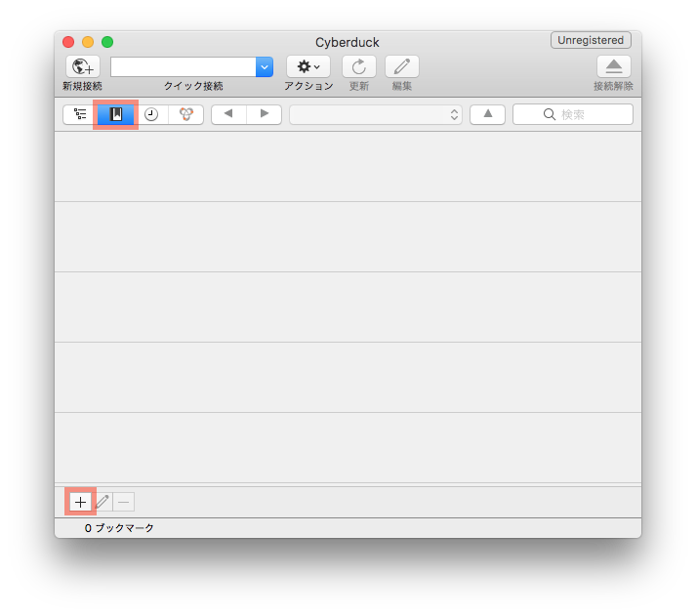
Task: Expand the Quick Connect dropdown arrow
Action: (265, 67)
